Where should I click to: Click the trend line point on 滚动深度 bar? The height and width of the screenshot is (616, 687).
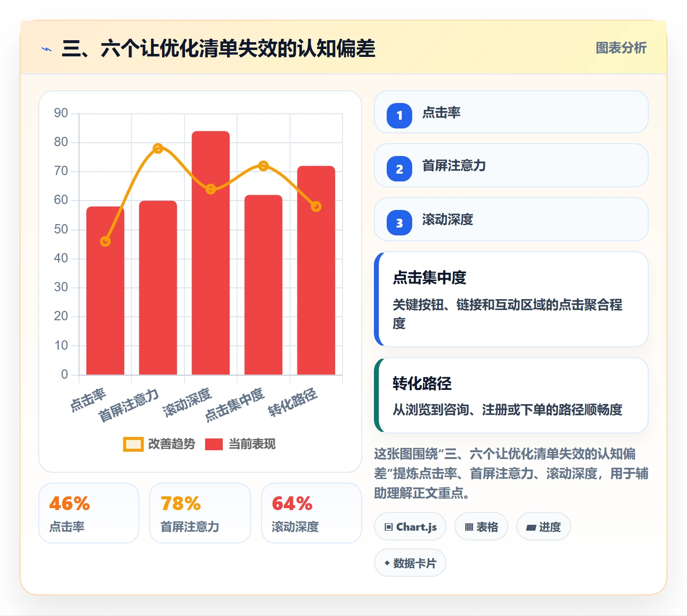pyautogui.click(x=211, y=189)
